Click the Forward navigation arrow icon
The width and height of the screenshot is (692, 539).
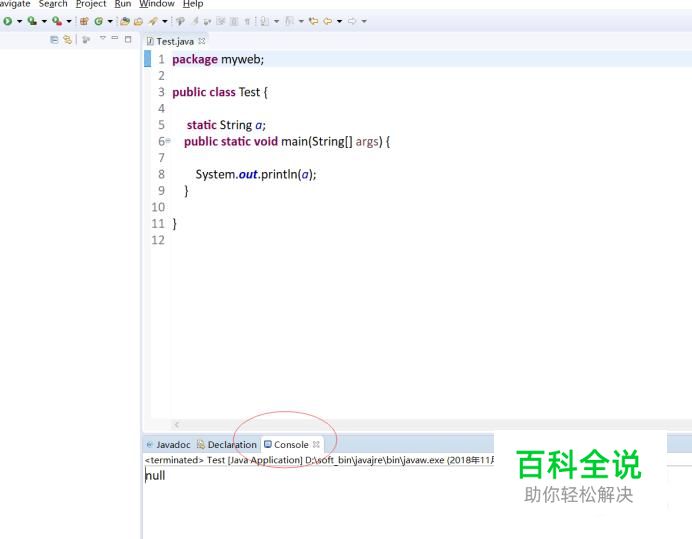(x=352, y=21)
